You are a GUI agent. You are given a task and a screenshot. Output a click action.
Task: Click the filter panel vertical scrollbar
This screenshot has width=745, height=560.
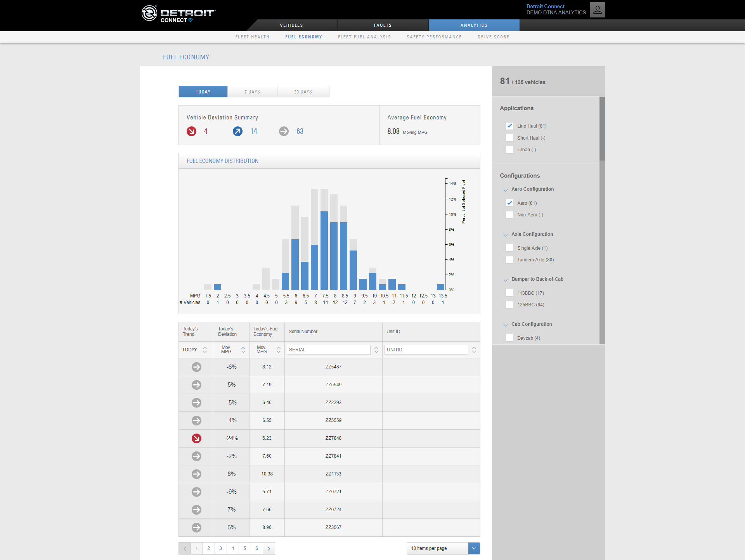(x=602, y=129)
